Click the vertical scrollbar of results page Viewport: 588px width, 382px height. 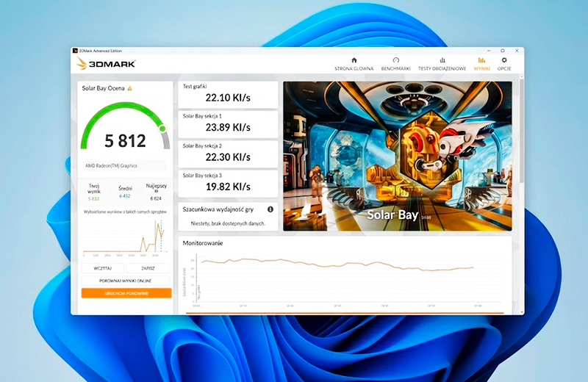521,147
